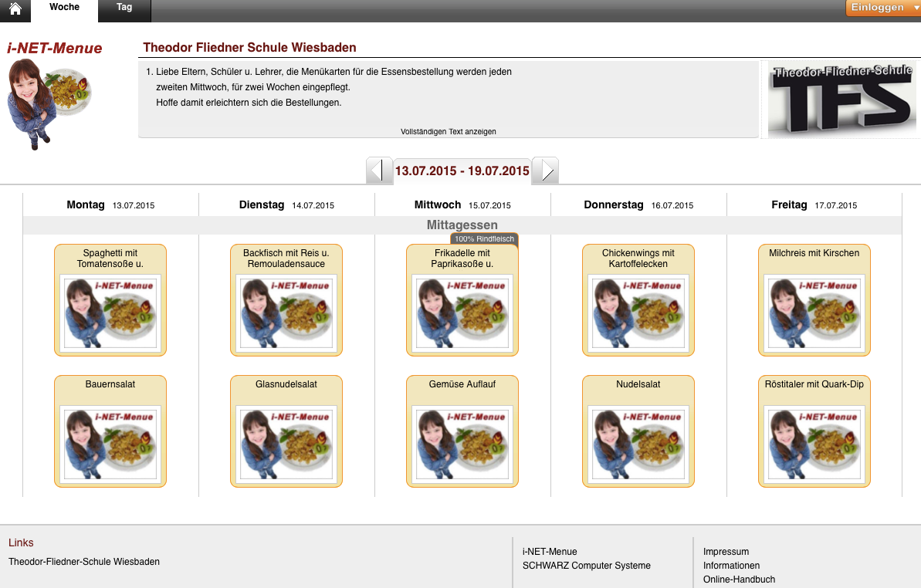Click the home icon in top bar

pos(15,9)
